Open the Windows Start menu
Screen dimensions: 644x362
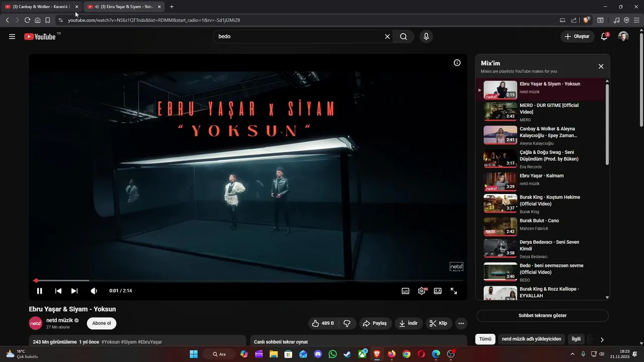[194, 354]
